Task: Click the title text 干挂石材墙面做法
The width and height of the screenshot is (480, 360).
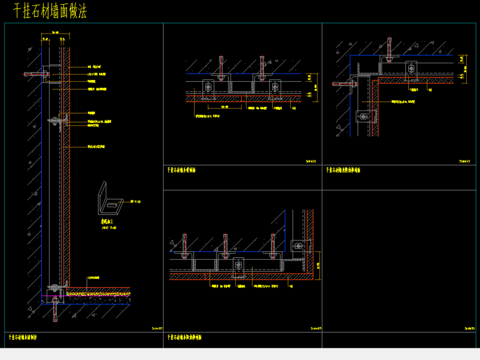Action: coord(50,11)
